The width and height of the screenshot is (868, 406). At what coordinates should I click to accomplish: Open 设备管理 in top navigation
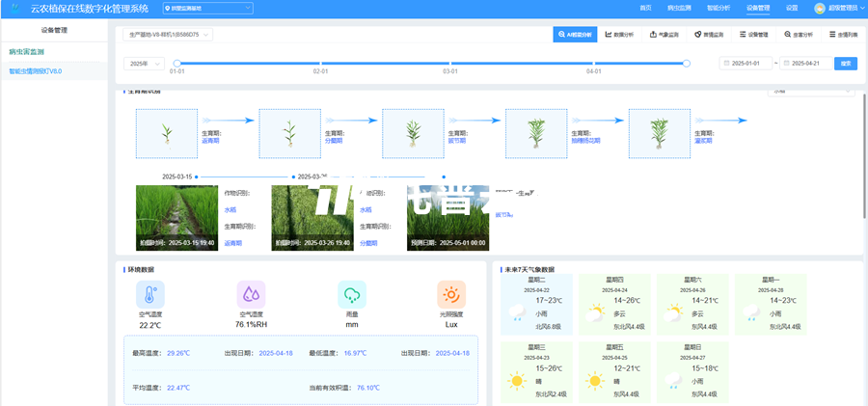pos(758,9)
